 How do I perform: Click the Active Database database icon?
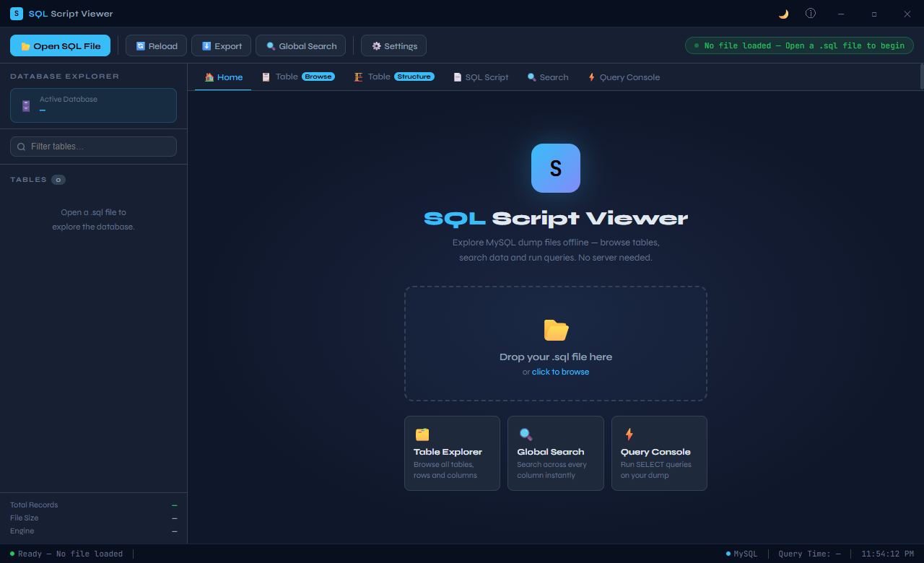coord(26,105)
